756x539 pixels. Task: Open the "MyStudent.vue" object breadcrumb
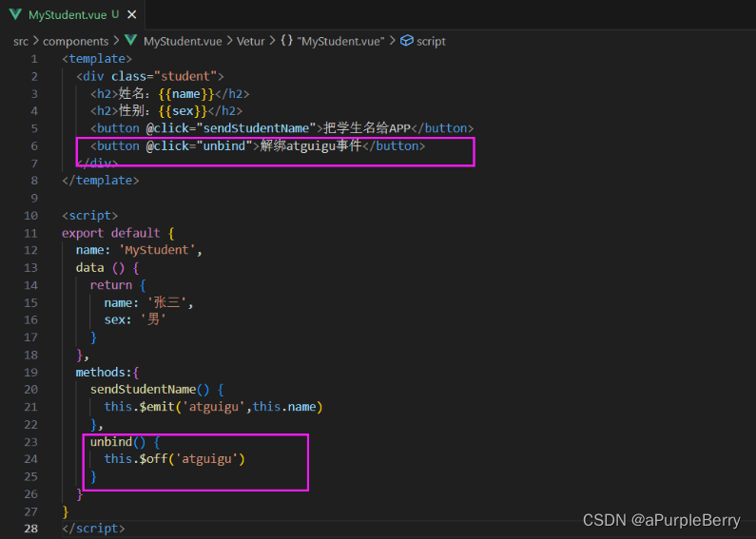coord(340,42)
